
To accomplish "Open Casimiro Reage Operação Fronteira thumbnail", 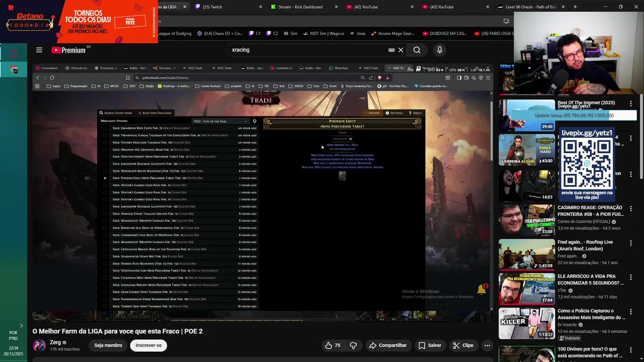I will tap(527, 220).
